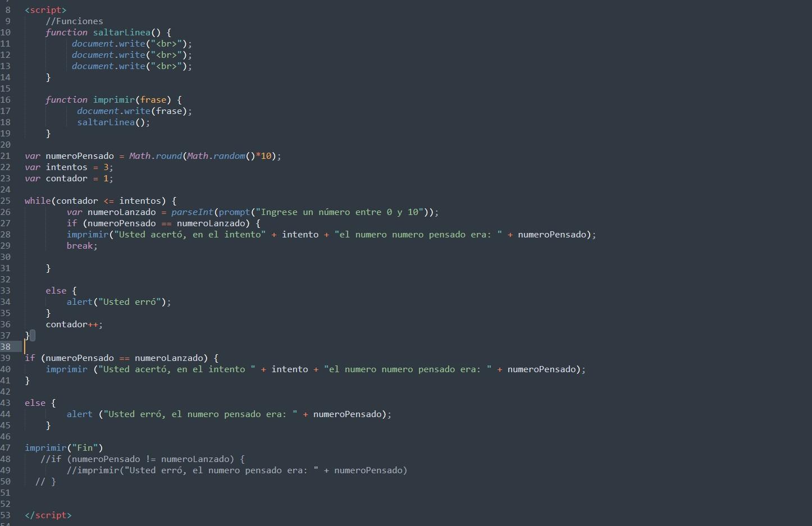This screenshot has width=812, height=526.
Task: Click the "Usted acertó, en el intento" string on line 28
Action: pos(190,235)
